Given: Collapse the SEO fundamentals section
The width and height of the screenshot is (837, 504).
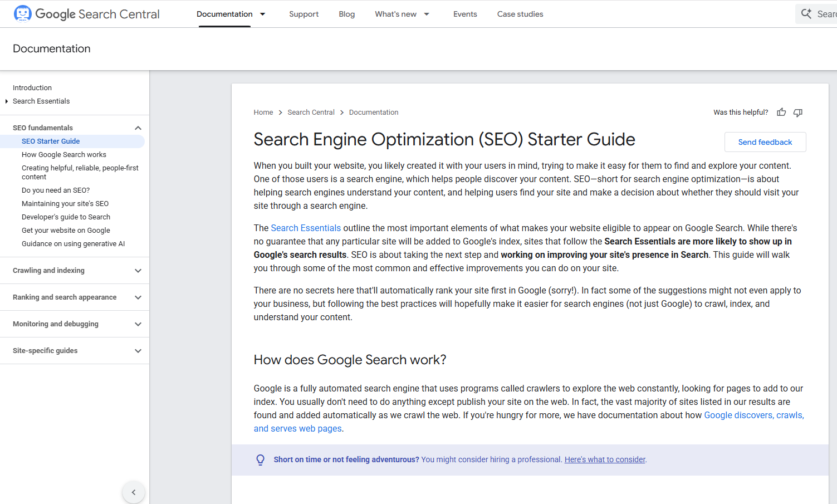Looking at the screenshot, I should coord(138,128).
